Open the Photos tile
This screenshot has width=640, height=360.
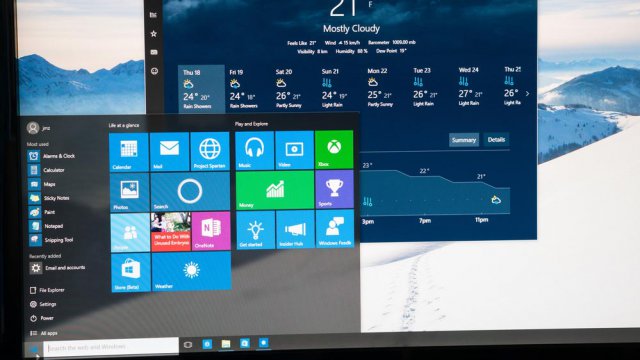click(x=129, y=192)
